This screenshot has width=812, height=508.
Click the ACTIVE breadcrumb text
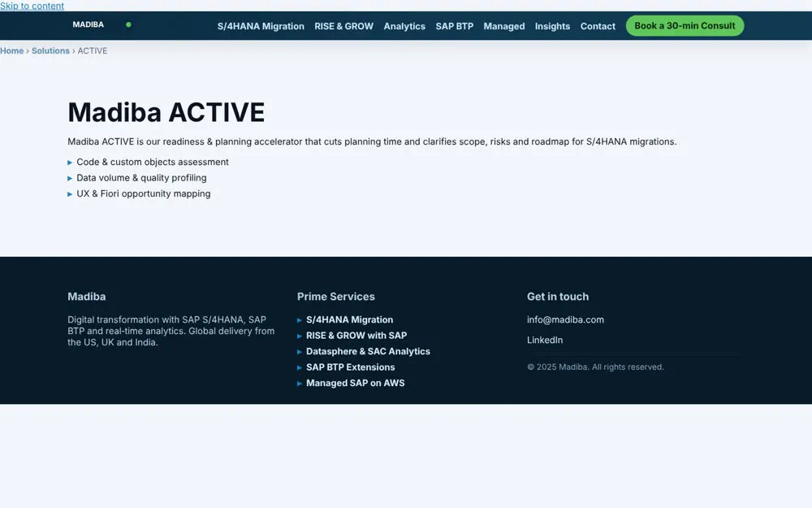pyautogui.click(x=93, y=50)
